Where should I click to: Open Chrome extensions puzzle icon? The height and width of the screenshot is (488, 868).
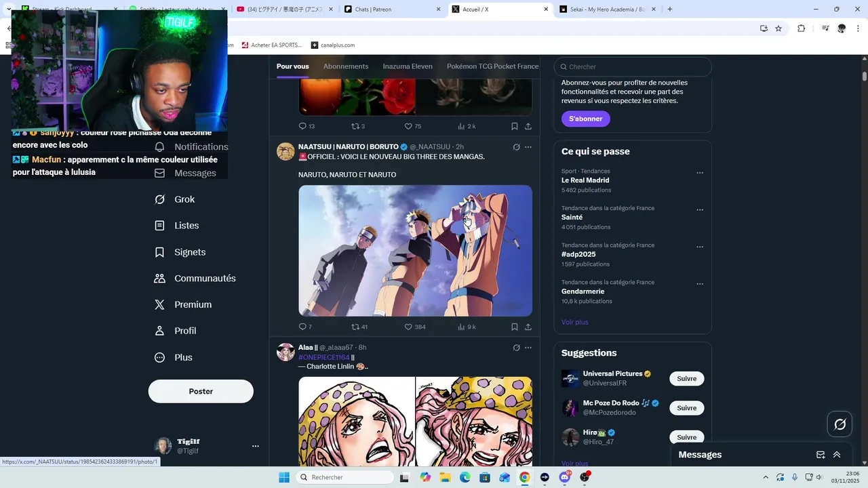(x=801, y=28)
